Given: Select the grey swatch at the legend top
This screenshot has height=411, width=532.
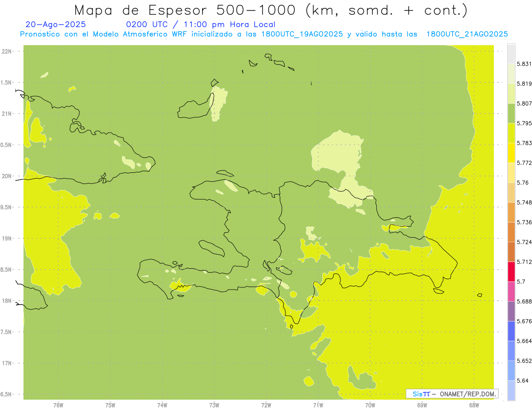Looking at the screenshot, I should 511,54.
